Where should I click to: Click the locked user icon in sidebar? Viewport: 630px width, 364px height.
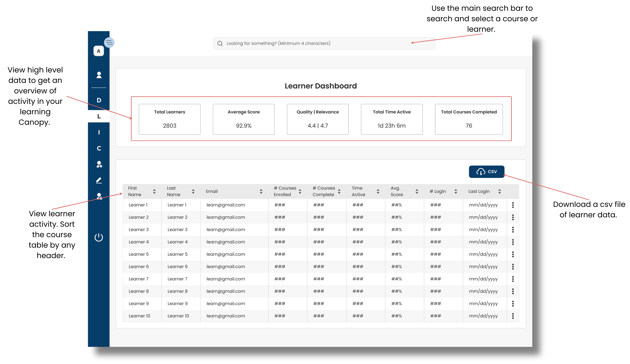pyautogui.click(x=99, y=196)
